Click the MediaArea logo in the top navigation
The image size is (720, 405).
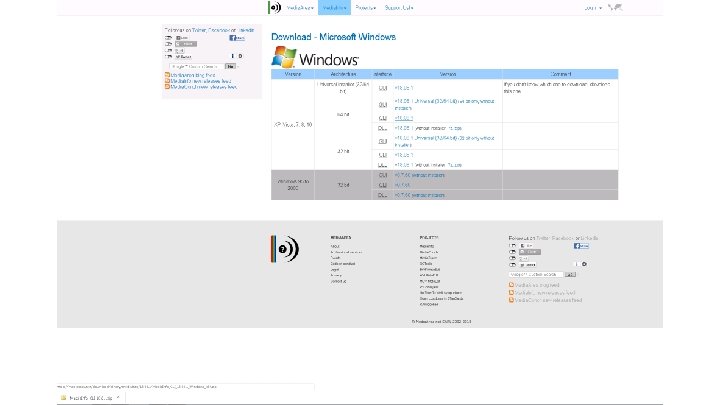[275, 7]
